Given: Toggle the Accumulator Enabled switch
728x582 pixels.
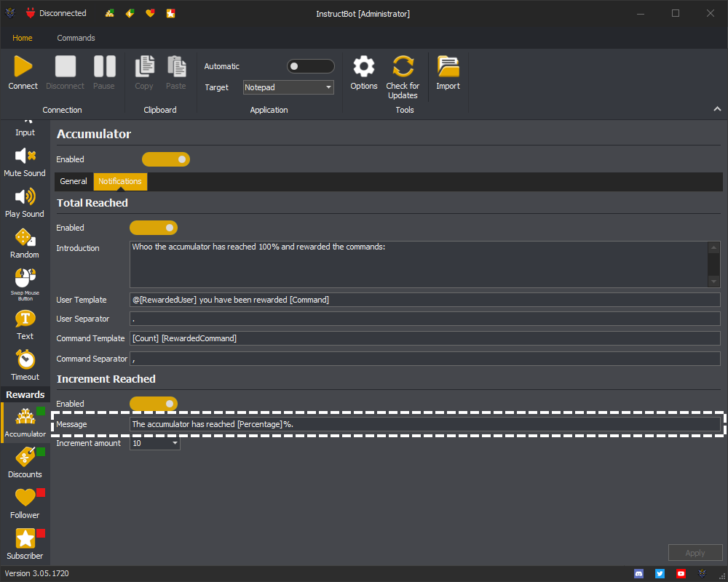Looking at the screenshot, I should (166, 159).
